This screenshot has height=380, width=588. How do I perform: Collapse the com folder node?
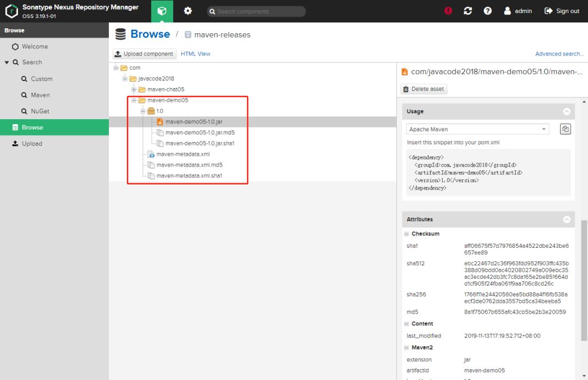tap(116, 68)
